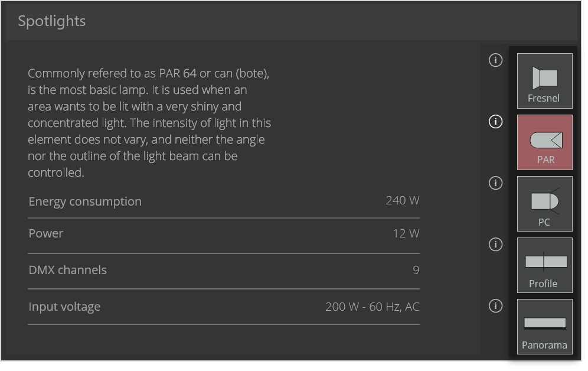
Task: Open info icon beside Fresnel
Action: [x=496, y=60]
